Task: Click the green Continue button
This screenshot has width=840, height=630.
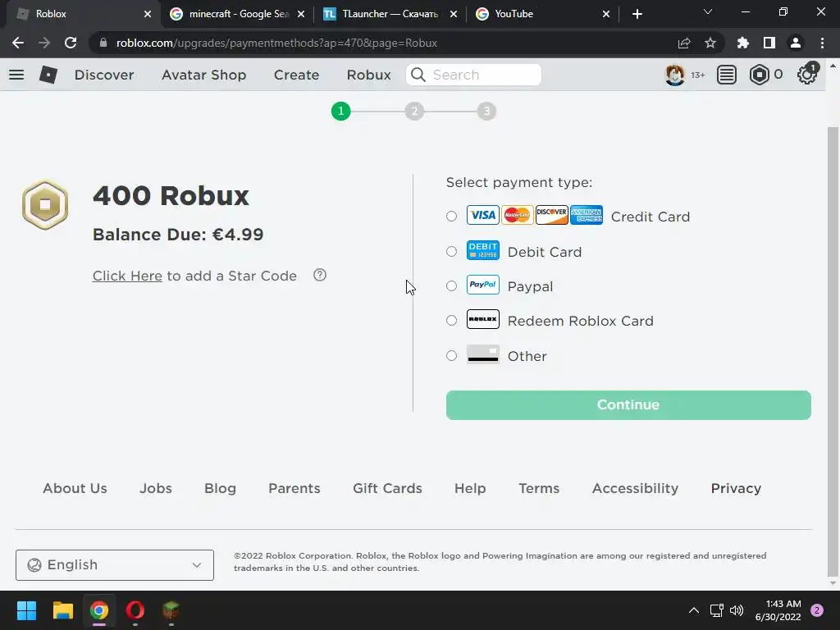Action: point(628,405)
